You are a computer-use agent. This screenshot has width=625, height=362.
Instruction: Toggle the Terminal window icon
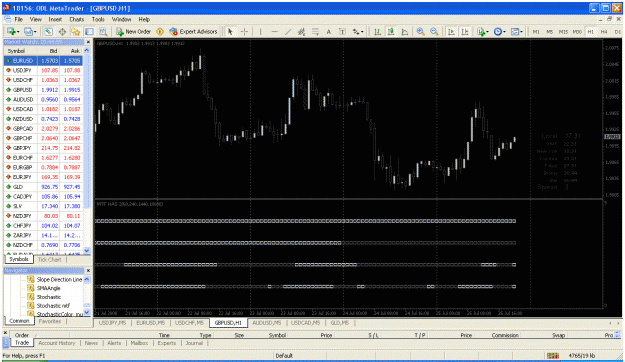point(89,31)
